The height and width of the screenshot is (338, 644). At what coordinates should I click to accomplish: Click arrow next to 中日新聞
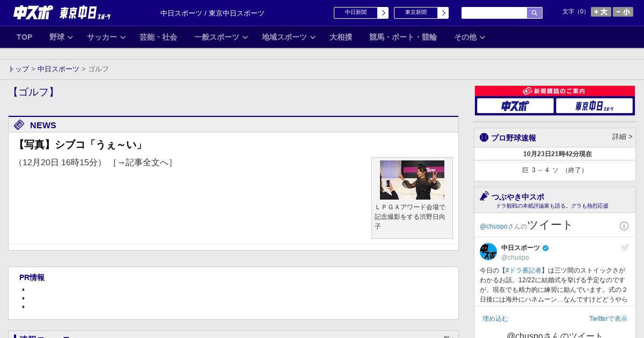click(x=383, y=13)
